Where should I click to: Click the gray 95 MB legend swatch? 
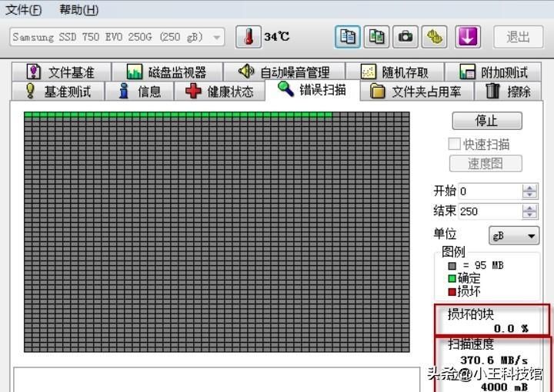[452, 266]
